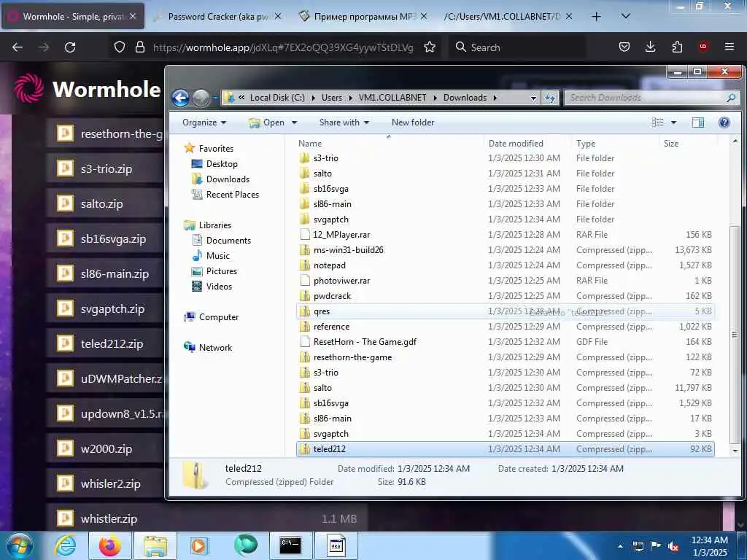The height and width of the screenshot is (560, 747).
Task: Open the Organize dropdown menu
Action: tap(204, 122)
